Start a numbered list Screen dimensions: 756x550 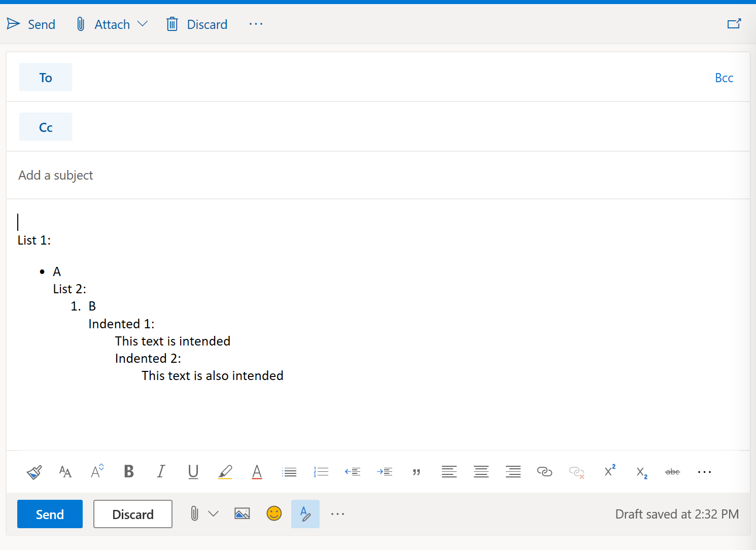tap(321, 471)
